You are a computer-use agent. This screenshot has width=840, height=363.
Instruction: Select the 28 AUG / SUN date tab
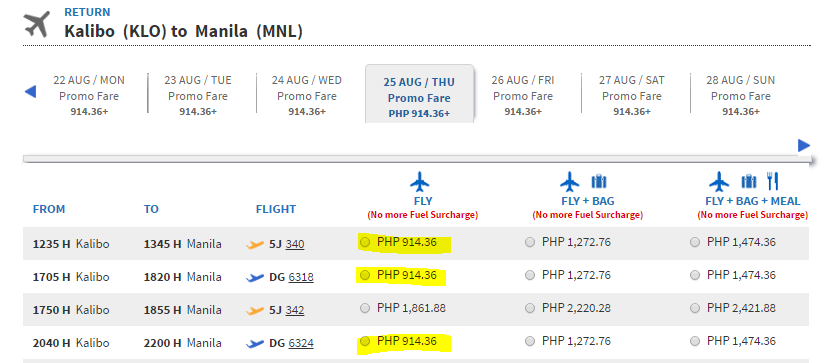740,95
